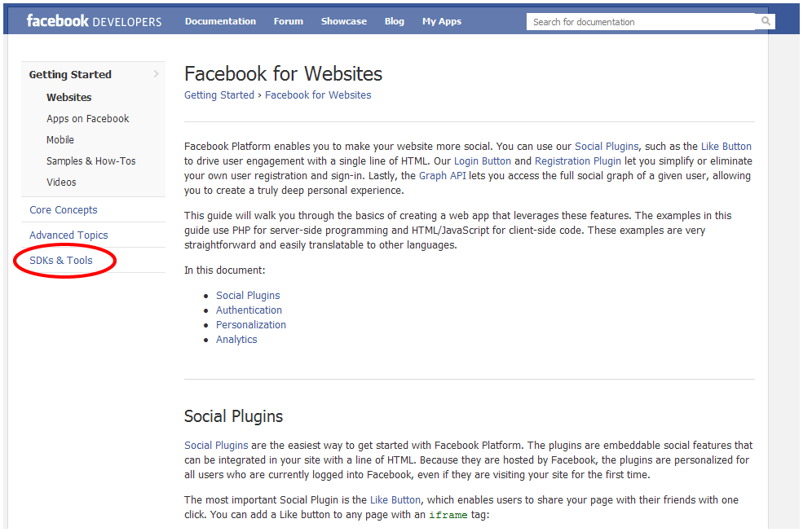Open SDKs & Tools section

61,260
